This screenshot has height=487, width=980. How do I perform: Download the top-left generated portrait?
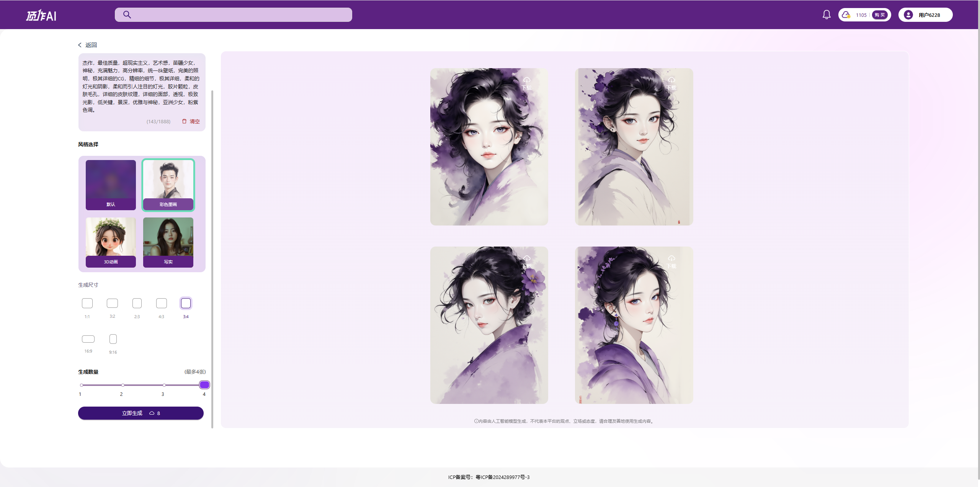coord(527,83)
